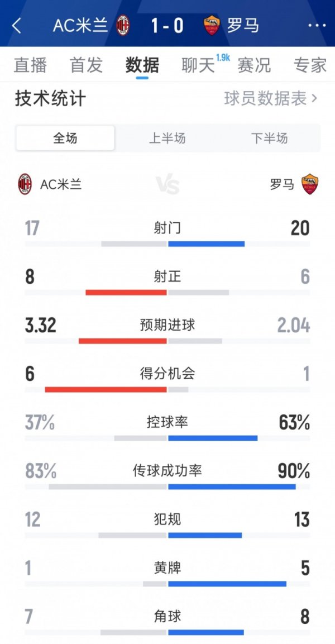Click the AC Milan crest in the header

[122, 25]
